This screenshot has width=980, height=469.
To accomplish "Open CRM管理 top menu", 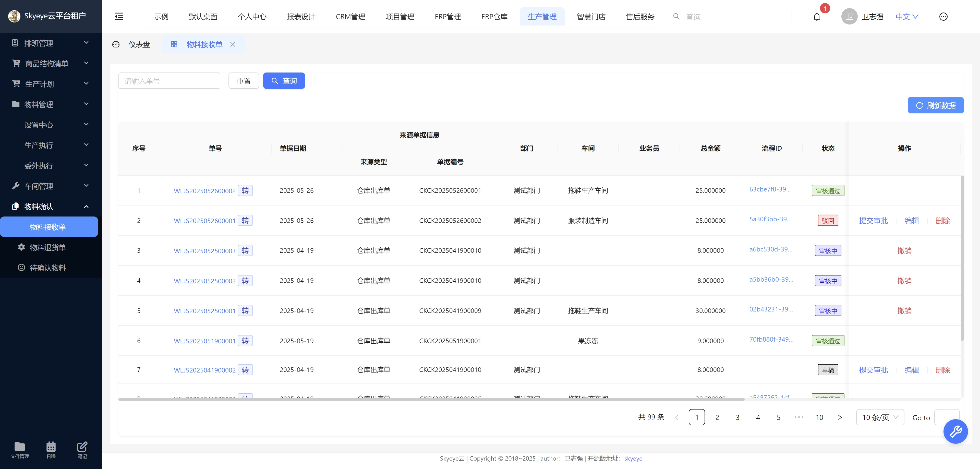I will [350, 17].
